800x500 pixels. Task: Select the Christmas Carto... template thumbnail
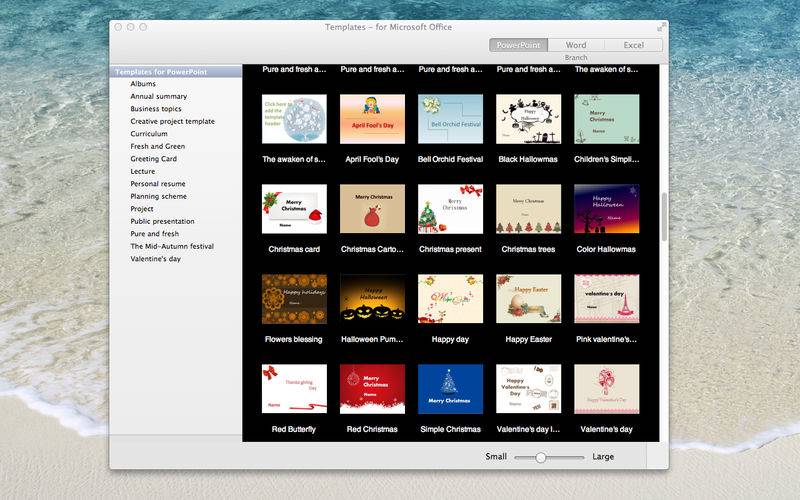pos(372,209)
